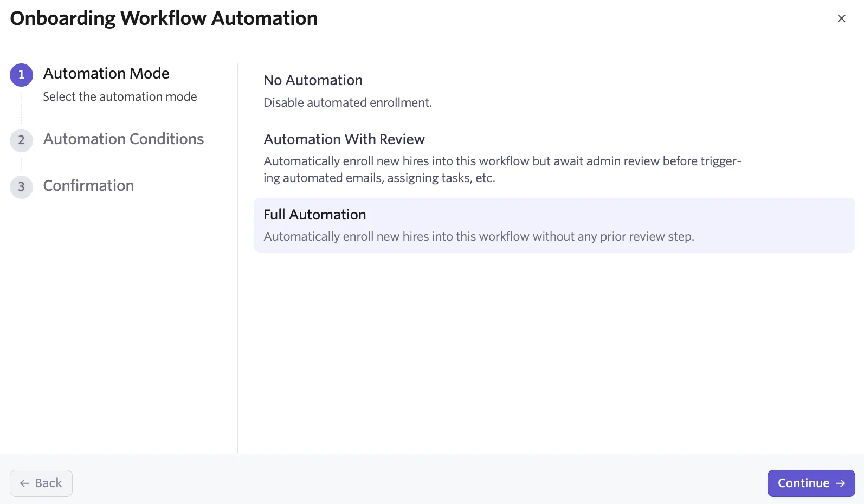Select the Full Automation option
This screenshot has width=864, height=504.
click(x=554, y=225)
